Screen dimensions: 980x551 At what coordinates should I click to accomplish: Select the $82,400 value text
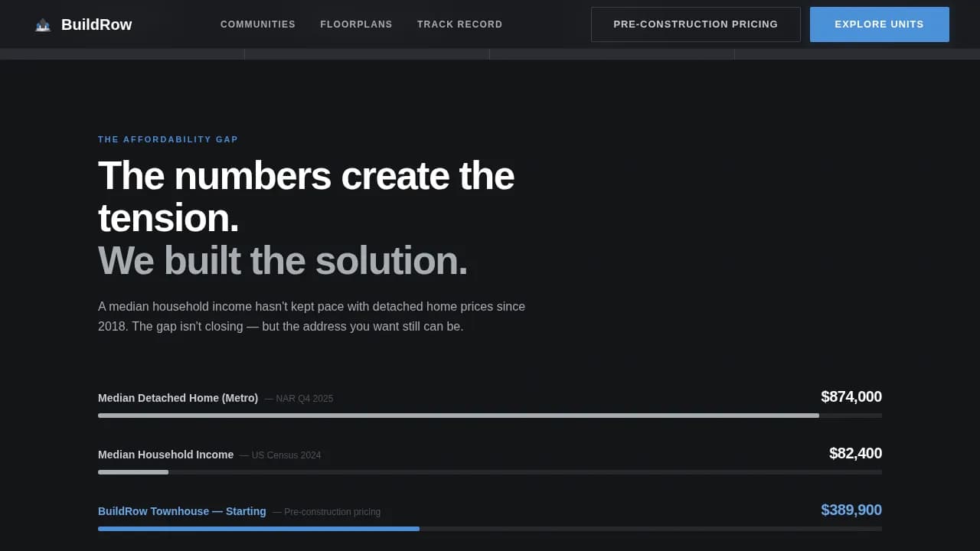coord(855,453)
